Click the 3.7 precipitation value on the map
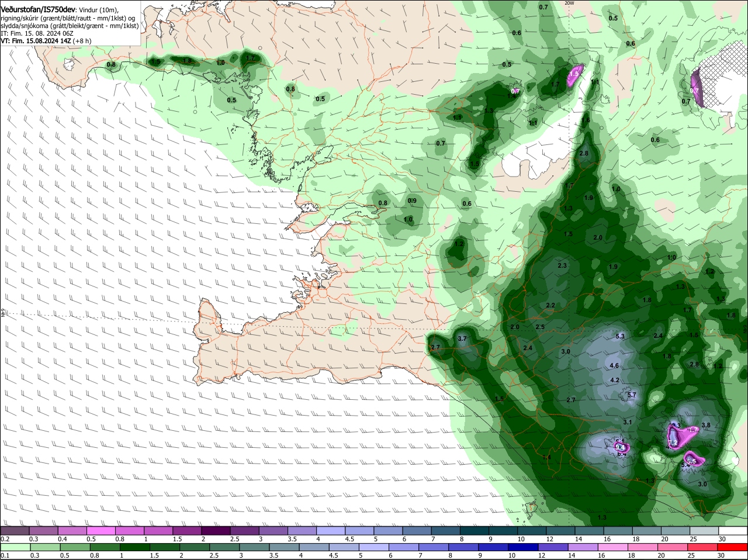Screen dimensions: 748x560 pos(462,339)
